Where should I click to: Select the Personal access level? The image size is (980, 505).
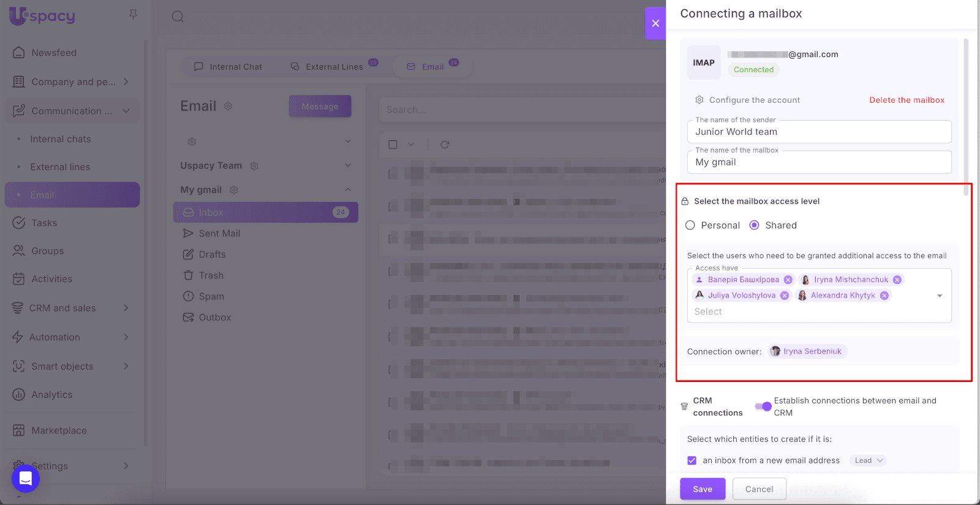690,225
